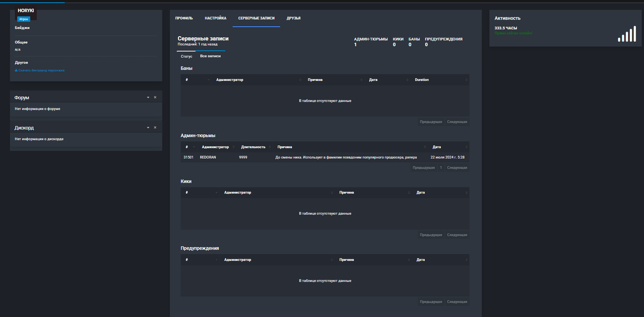
Task: Sort admin-jails table by Длительность
Action: (x=255, y=147)
